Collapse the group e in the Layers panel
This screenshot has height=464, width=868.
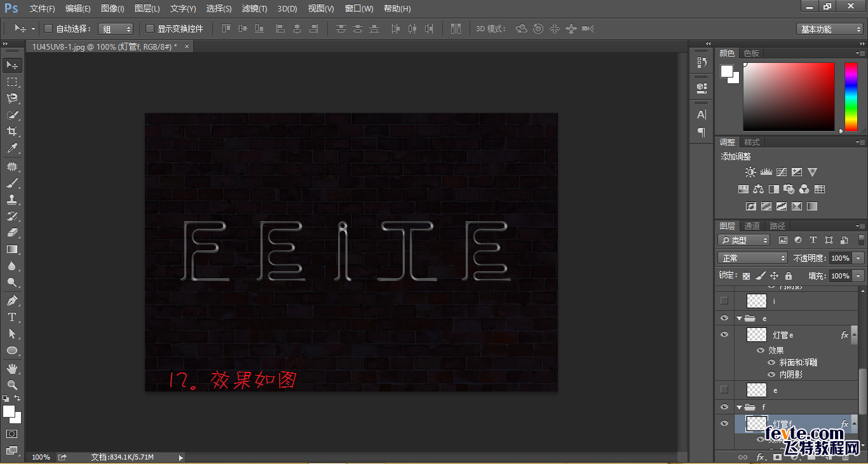739,318
